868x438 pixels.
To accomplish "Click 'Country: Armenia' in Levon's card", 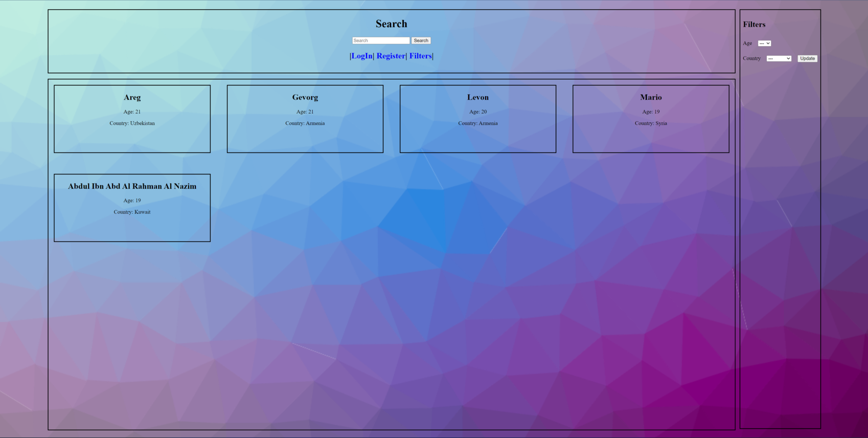I will pyautogui.click(x=478, y=123).
